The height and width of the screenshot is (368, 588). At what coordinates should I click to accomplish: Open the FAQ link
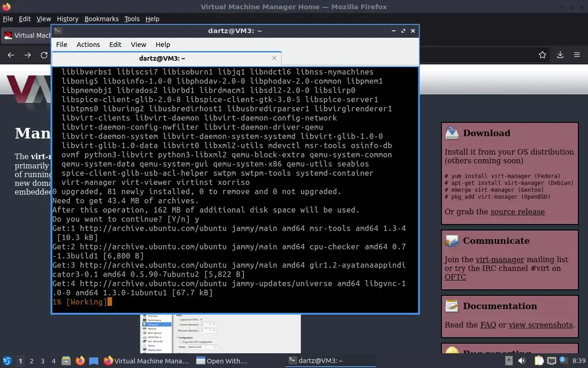488,325
